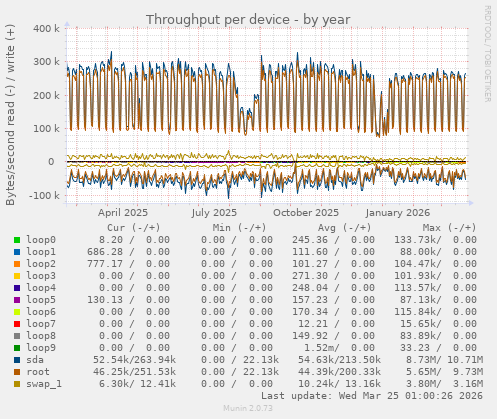Click the Min (-/+) column header

click(x=240, y=228)
